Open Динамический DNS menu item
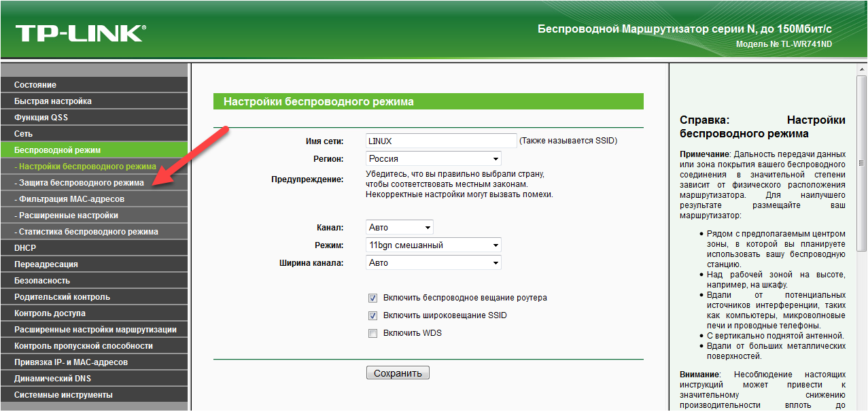The height and width of the screenshot is (414, 868). coord(52,379)
